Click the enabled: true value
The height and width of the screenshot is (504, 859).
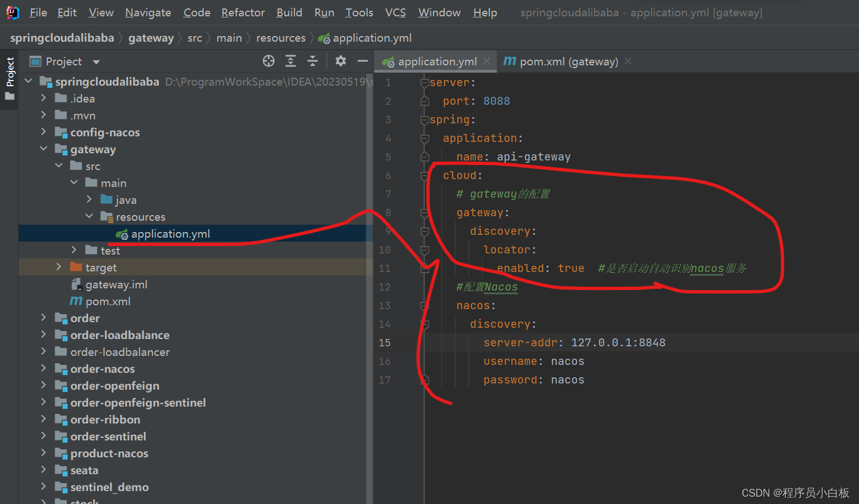click(x=571, y=268)
